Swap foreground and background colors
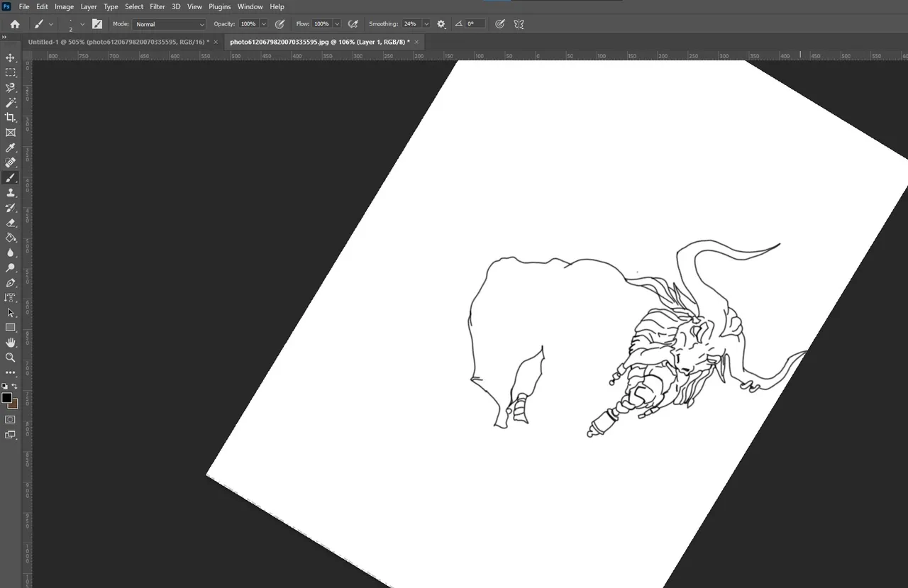This screenshot has width=908, height=588. point(15,387)
